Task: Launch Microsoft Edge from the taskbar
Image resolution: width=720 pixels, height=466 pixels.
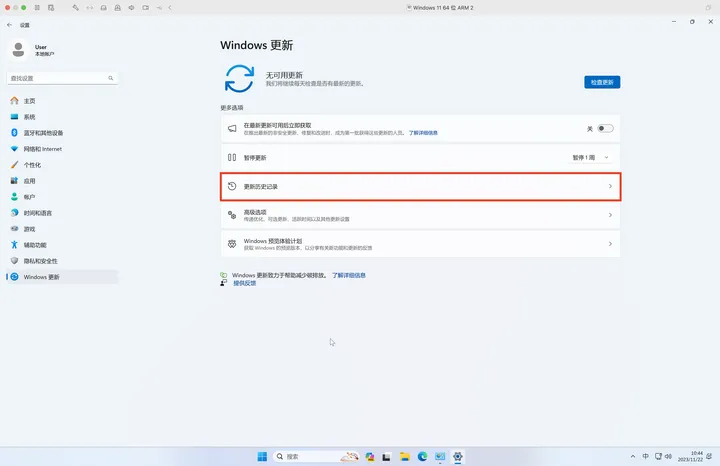Action: pyautogui.click(x=422, y=456)
